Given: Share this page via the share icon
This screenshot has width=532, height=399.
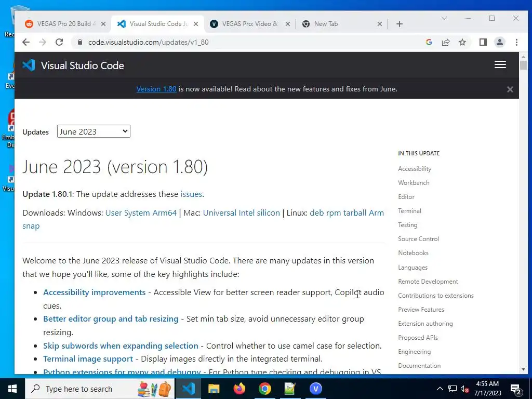Looking at the screenshot, I should click(x=445, y=42).
